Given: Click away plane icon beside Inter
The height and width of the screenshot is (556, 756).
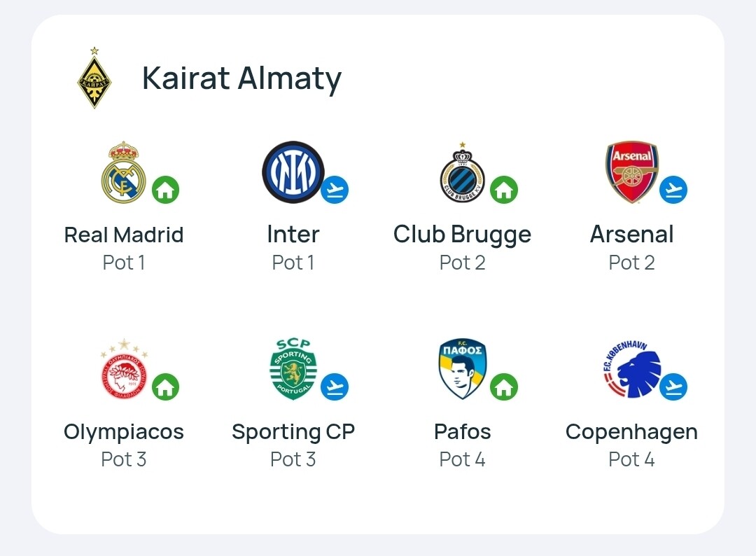Looking at the screenshot, I should pyautogui.click(x=335, y=190).
